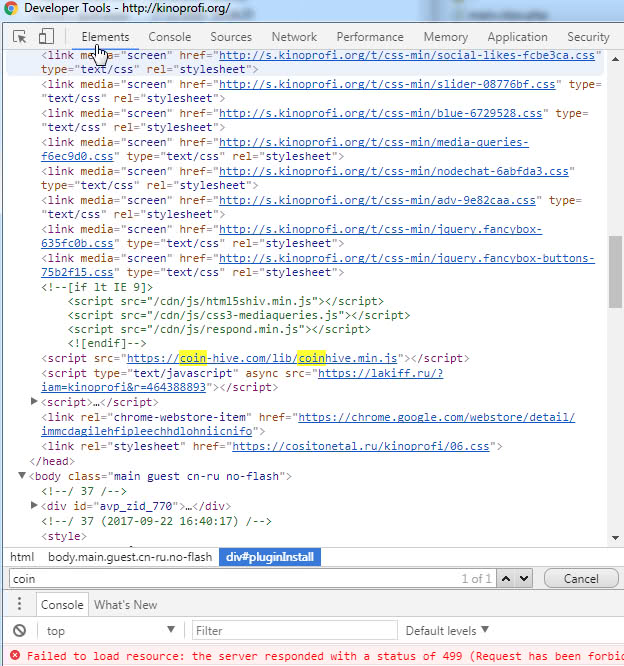
Task: Toggle the device toolbar icon
Action: click(x=46, y=37)
